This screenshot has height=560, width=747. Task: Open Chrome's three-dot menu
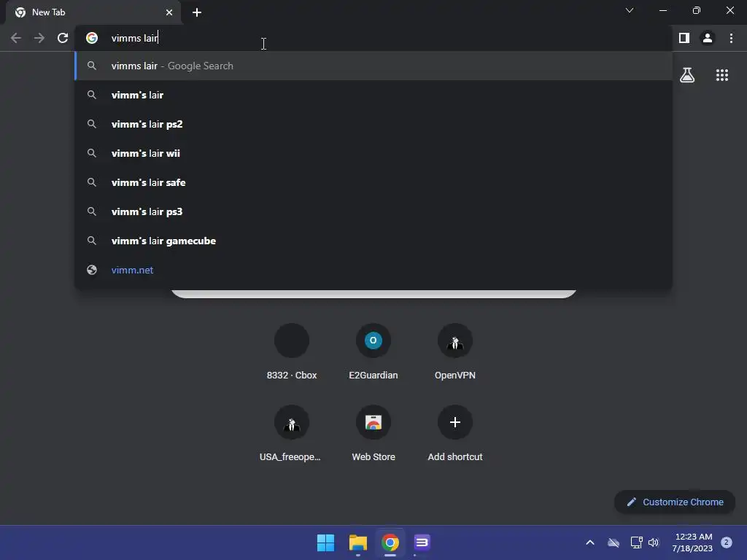pos(731,38)
